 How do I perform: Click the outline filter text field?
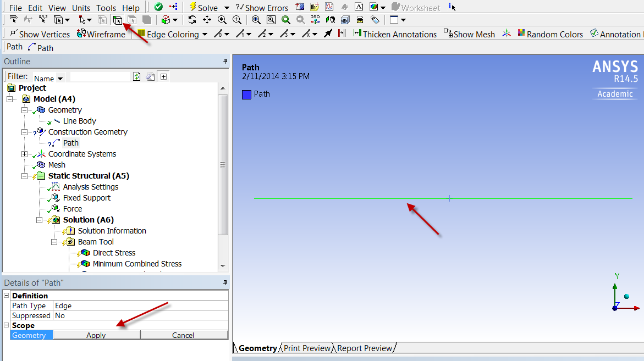pos(100,77)
